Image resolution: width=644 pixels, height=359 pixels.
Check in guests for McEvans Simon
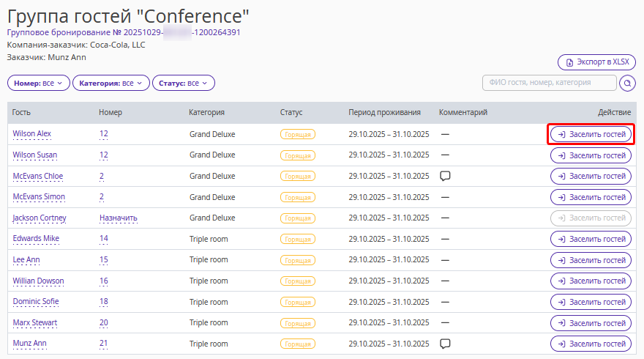point(591,197)
